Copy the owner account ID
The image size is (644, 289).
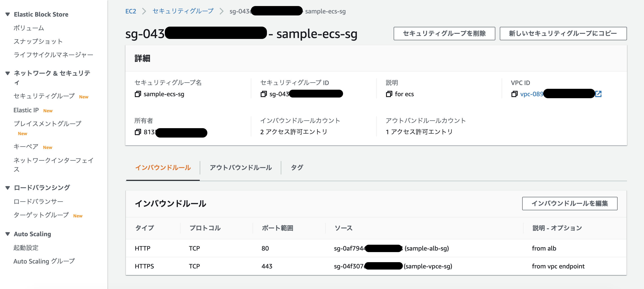tap(138, 132)
